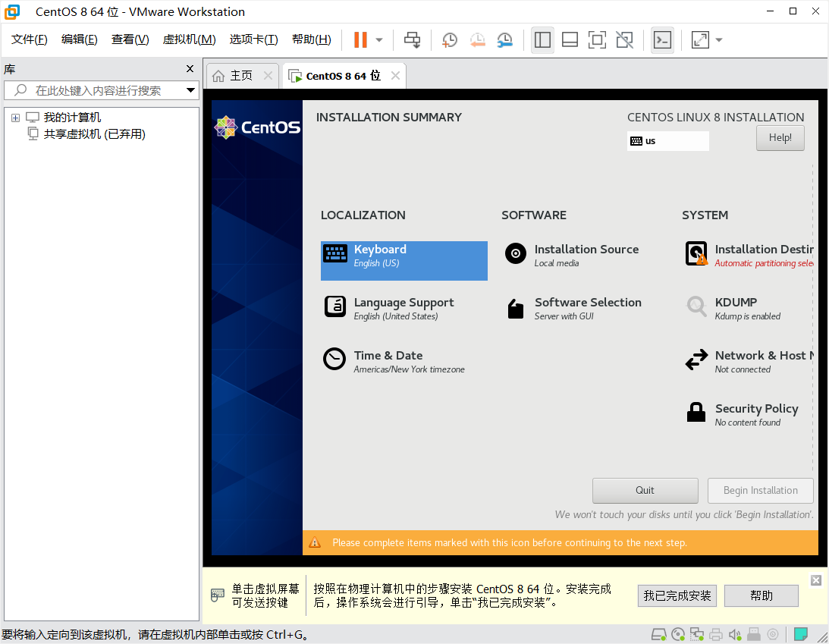This screenshot has height=644, width=829.
Task: Open Security Policy lock icon
Action: (696, 412)
